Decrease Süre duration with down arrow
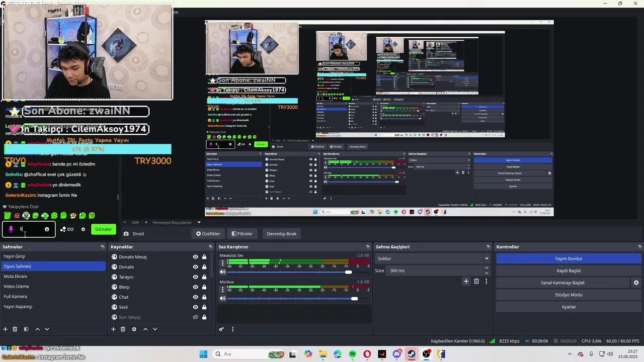The height and width of the screenshot is (362, 644). point(487,273)
